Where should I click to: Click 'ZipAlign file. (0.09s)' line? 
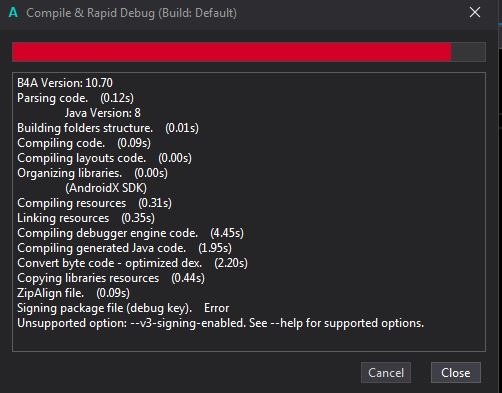click(x=73, y=293)
